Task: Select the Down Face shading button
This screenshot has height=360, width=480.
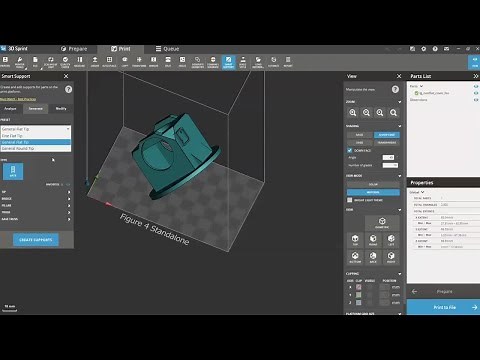Action: [387, 135]
